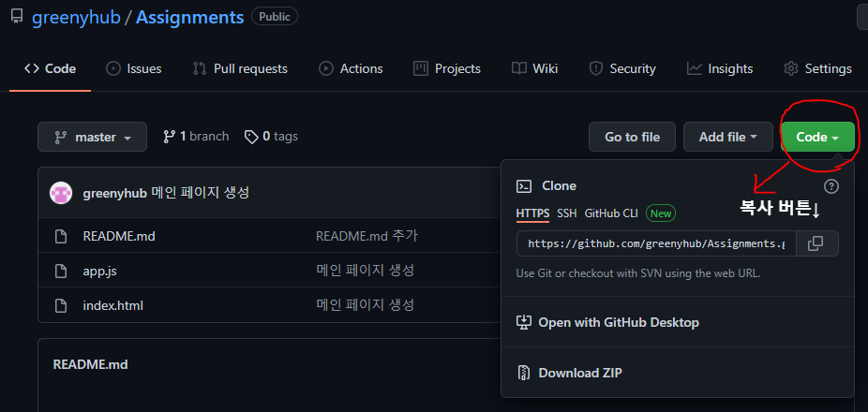Open the index.html file

(x=112, y=304)
